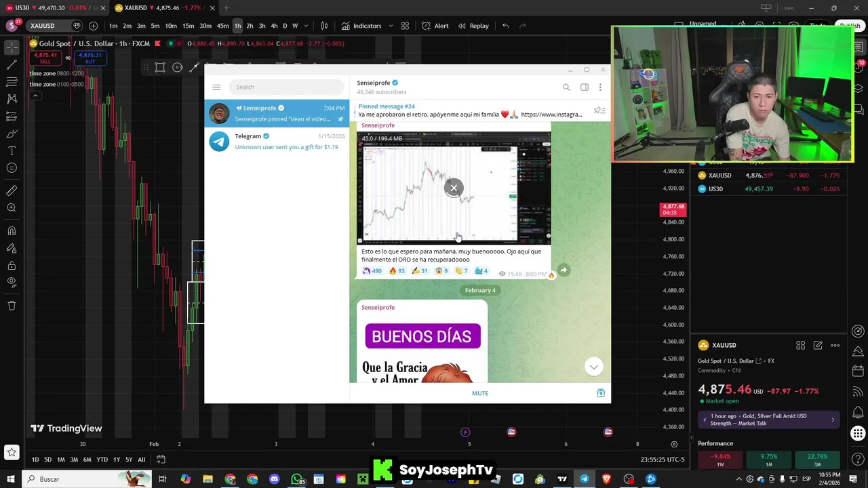
Task: Toggle the Telegram right info sidebar
Action: click(x=585, y=87)
